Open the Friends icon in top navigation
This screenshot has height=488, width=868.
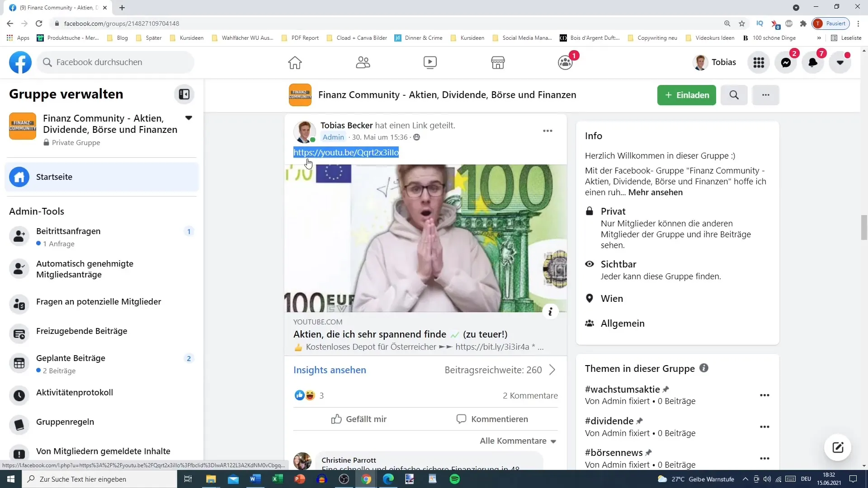[x=363, y=62]
